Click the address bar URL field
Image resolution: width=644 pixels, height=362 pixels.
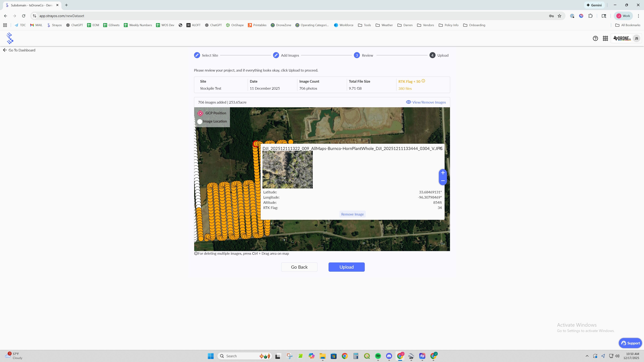click(x=290, y=16)
